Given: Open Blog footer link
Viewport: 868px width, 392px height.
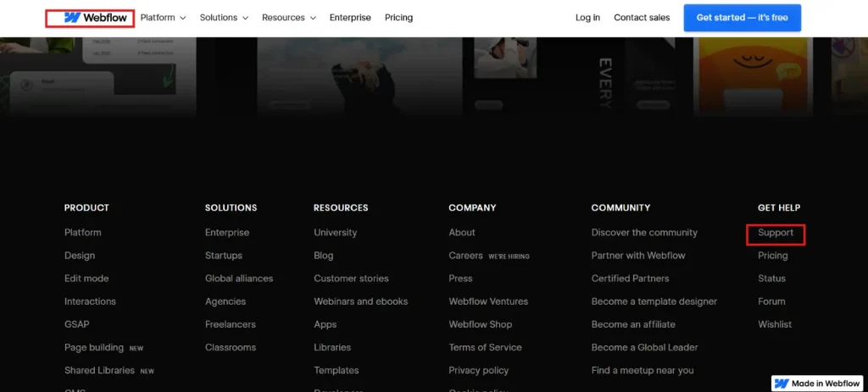Looking at the screenshot, I should click(x=323, y=256).
